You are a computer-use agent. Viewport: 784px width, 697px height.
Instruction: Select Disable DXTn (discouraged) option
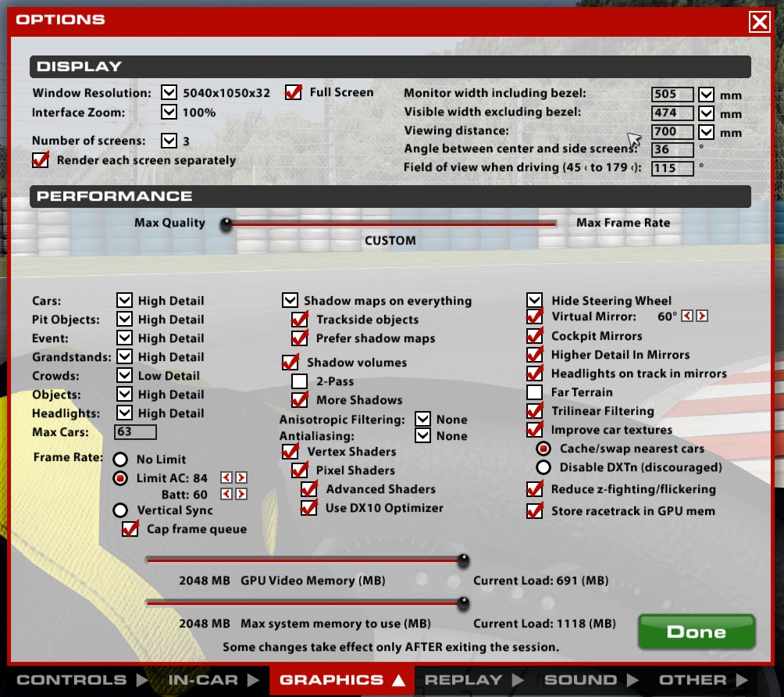click(x=543, y=466)
